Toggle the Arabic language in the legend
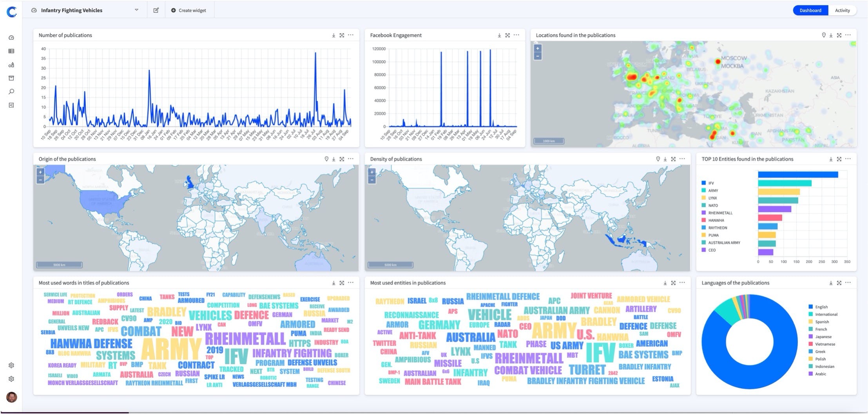 [x=817, y=374]
